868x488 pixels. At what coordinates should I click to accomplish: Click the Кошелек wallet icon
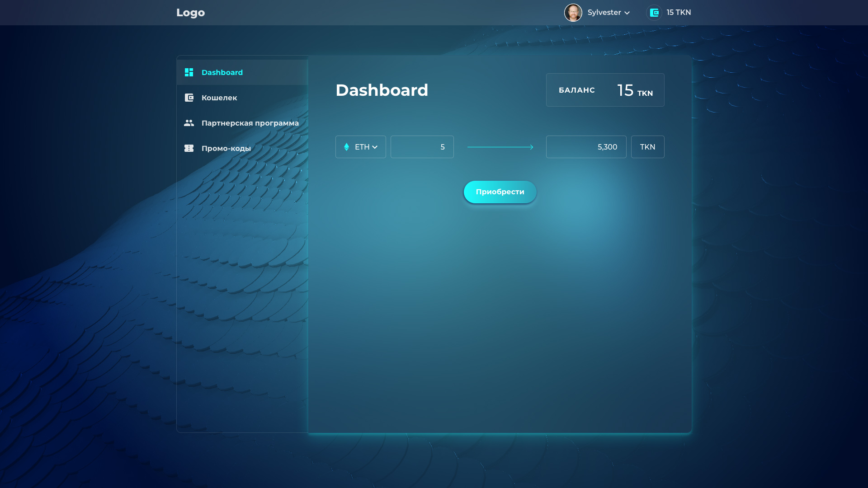(x=189, y=98)
